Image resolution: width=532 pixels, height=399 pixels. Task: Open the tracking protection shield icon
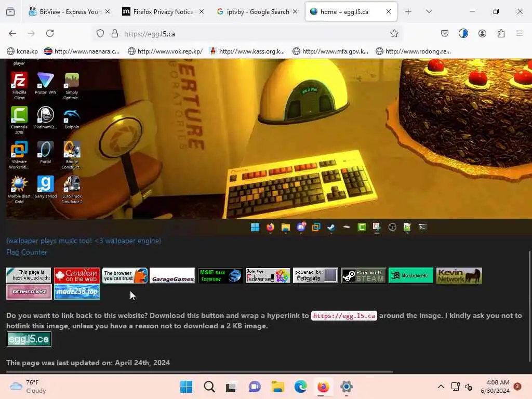(100, 34)
